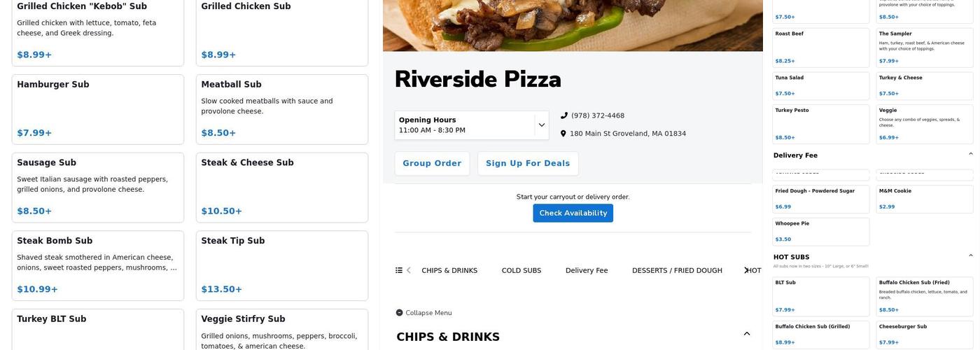The height and width of the screenshot is (350, 980).
Task: Collapse the CHIPS & DRINKS section
Action: tap(746, 334)
